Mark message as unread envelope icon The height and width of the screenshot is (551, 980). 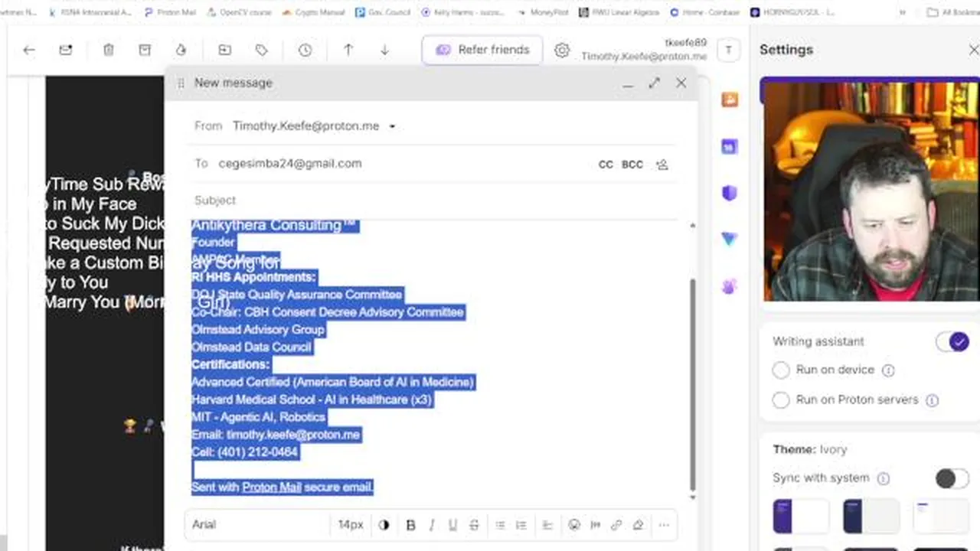click(66, 50)
